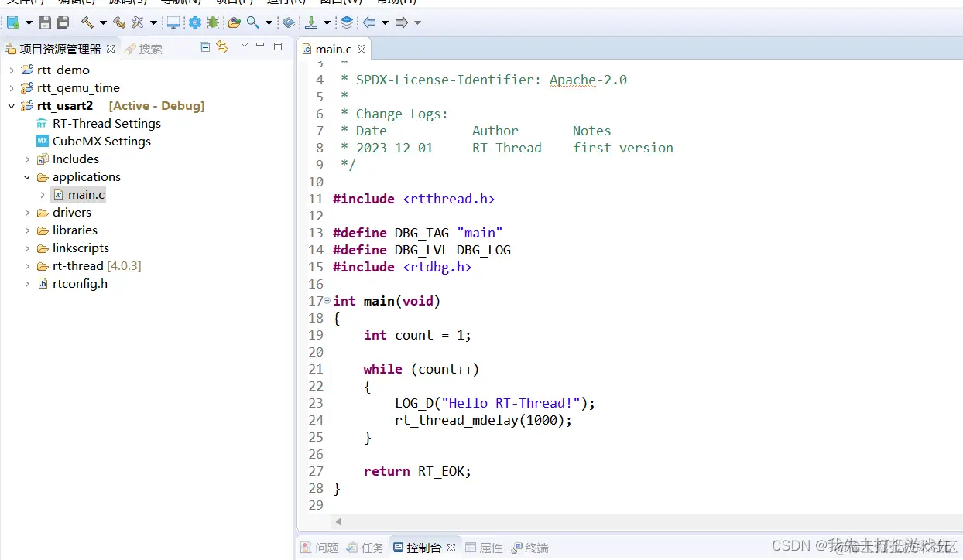Collapse the applications folder
963x560 pixels.
[27, 176]
